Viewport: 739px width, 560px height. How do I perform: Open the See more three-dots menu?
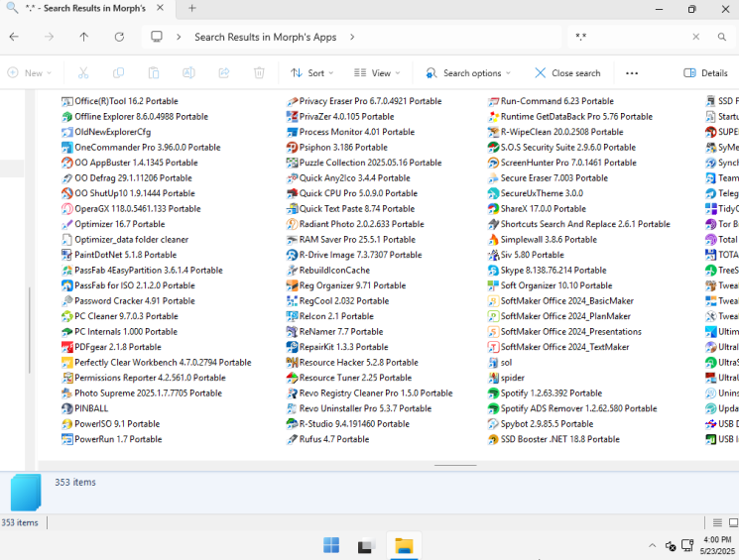tap(632, 73)
